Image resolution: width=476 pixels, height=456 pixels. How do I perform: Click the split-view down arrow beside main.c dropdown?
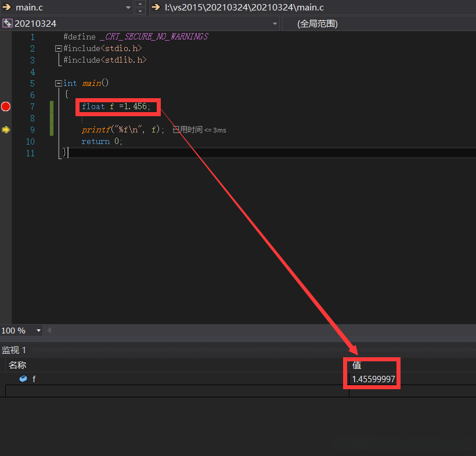(x=140, y=11)
